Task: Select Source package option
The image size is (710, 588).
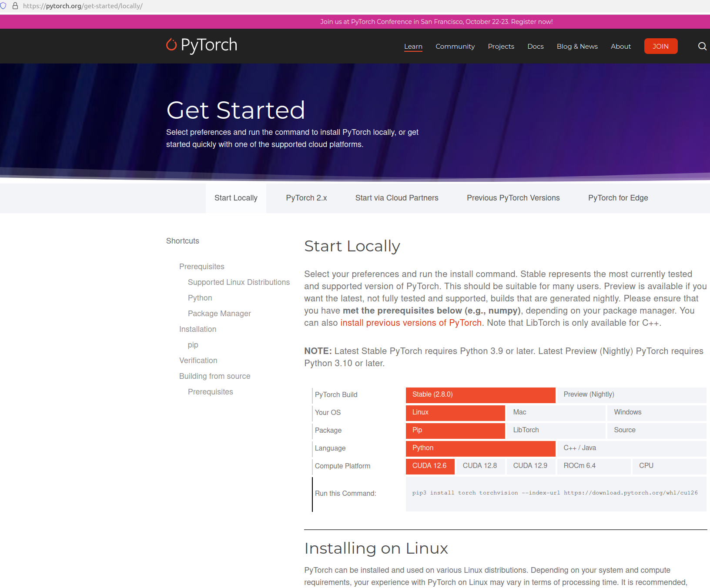Action: pyautogui.click(x=657, y=431)
